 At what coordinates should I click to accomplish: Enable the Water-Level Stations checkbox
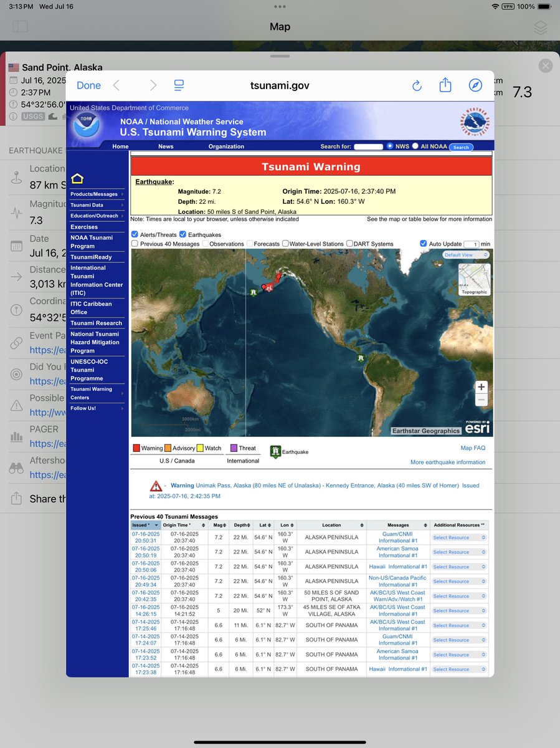[285, 244]
